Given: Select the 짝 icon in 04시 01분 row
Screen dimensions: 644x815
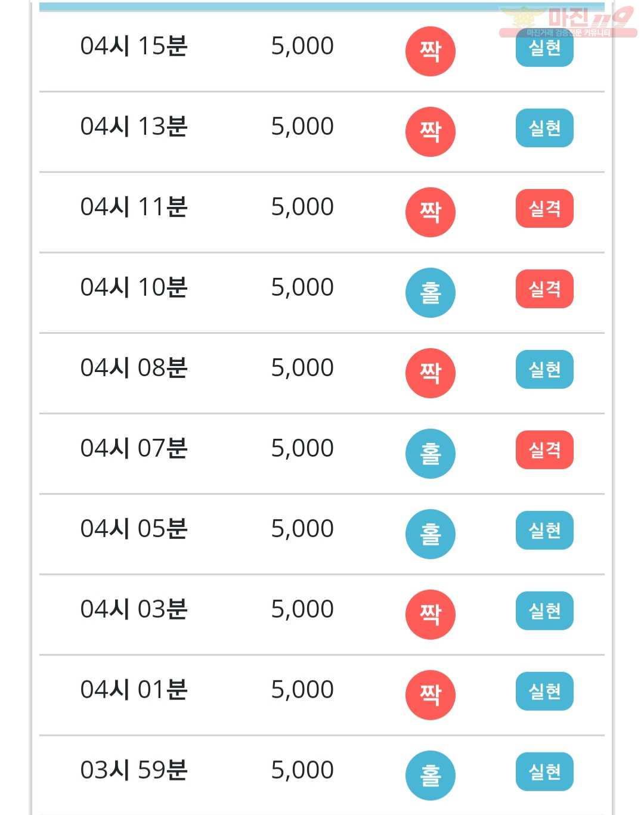Looking at the screenshot, I should tap(430, 695).
